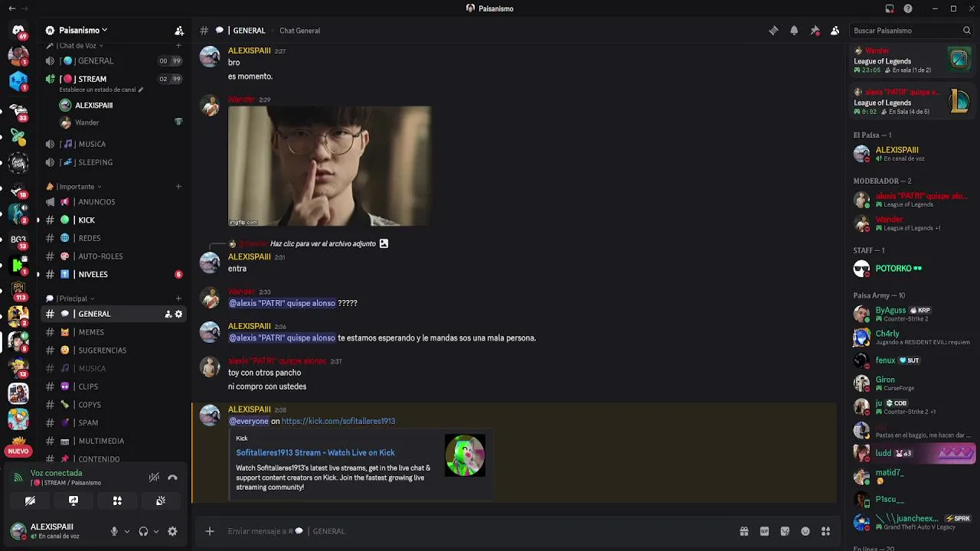This screenshot has width=980, height=551.
Task: Toggle camera on in voice panel
Action: click(30, 500)
